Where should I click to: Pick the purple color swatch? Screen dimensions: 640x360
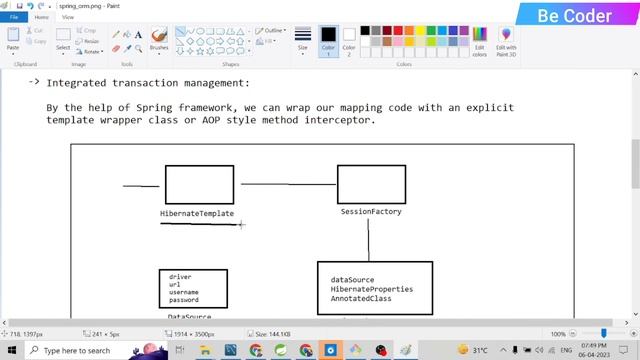click(464, 30)
